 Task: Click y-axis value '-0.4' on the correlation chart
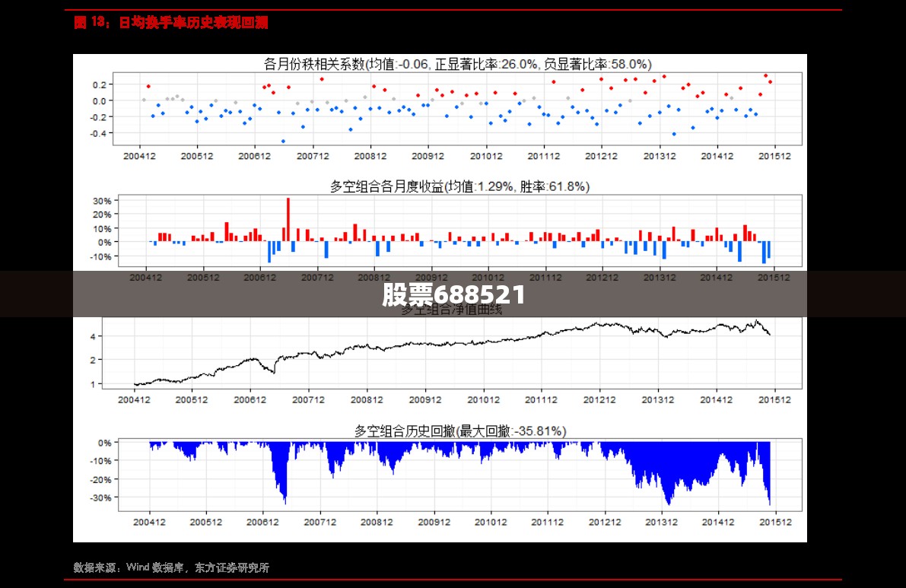[x=97, y=133]
